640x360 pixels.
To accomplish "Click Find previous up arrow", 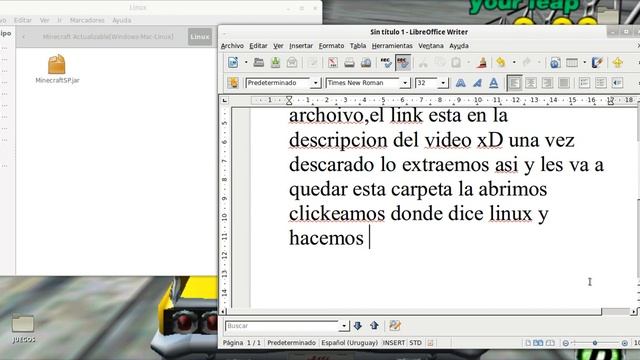I will [374, 325].
